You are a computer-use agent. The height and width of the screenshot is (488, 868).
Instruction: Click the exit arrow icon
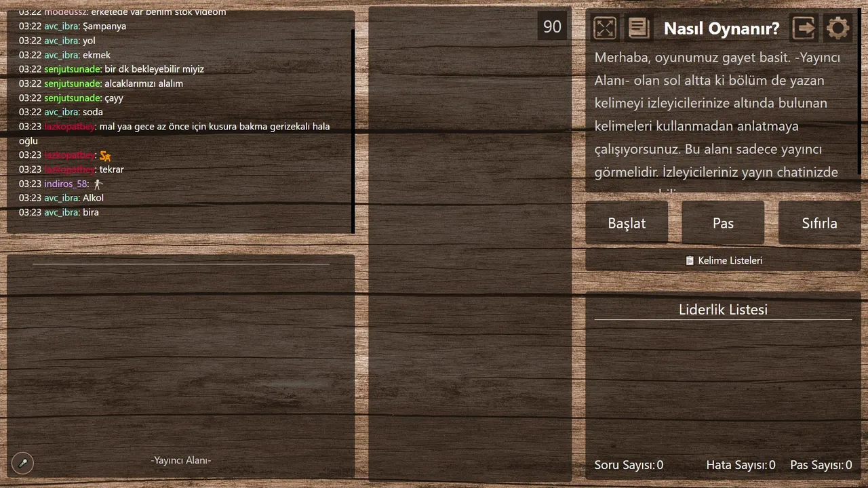point(804,28)
